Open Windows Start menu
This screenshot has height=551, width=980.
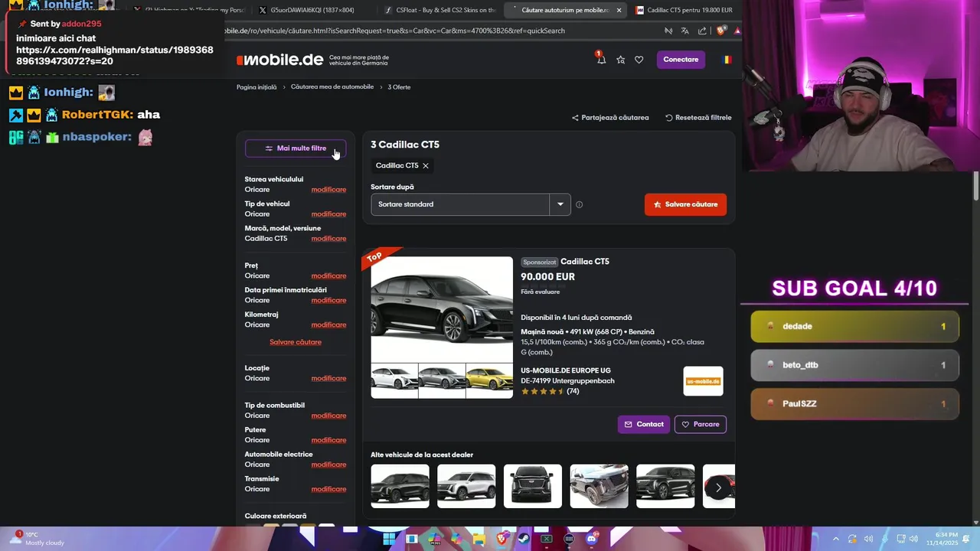[389, 539]
